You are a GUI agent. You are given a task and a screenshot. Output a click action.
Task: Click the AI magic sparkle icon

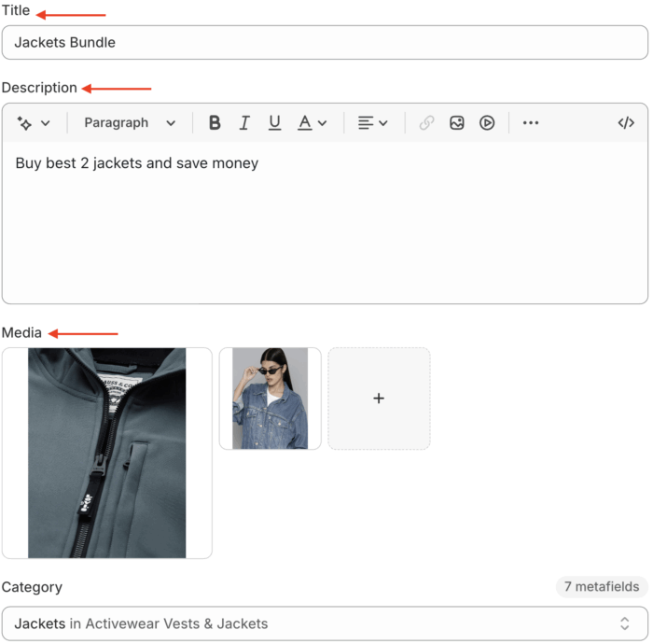[x=24, y=123]
